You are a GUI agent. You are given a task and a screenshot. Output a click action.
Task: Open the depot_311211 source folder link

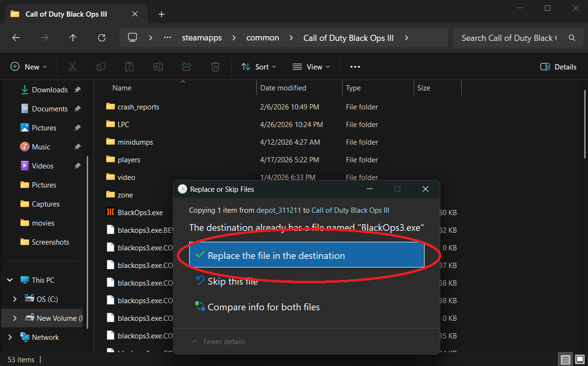click(279, 210)
